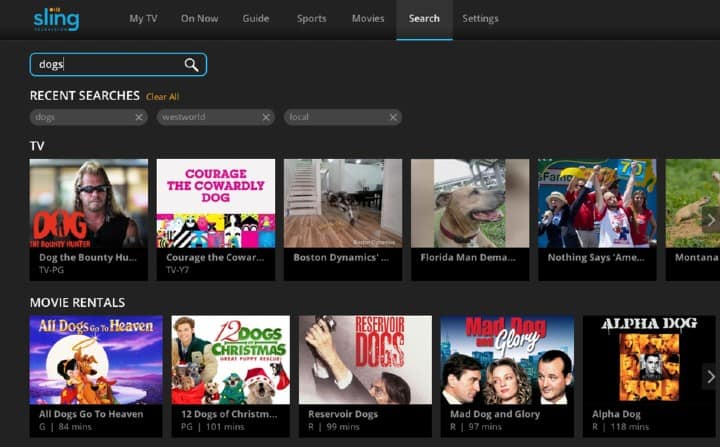Switch to the Sports tab

pyautogui.click(x=311, y=19)
